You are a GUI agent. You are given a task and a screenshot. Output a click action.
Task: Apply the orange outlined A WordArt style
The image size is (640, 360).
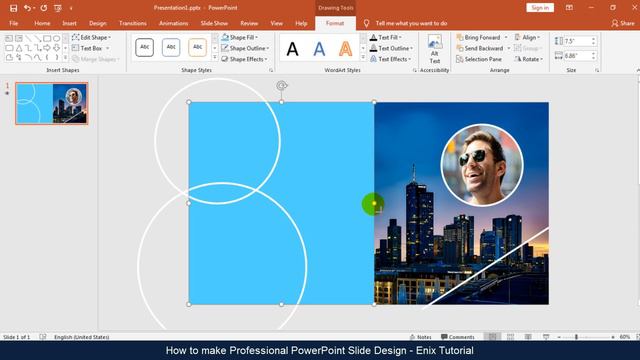345,49
